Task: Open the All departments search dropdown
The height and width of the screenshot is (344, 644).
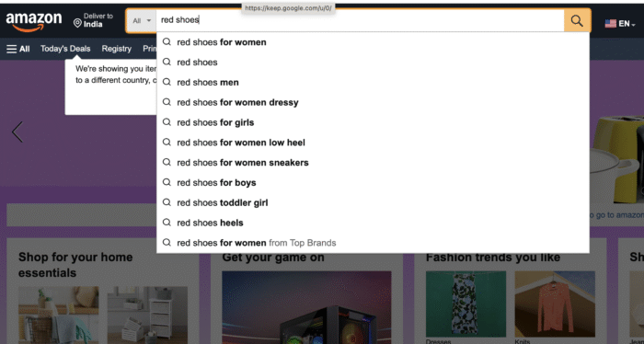Action: point(142,20)
